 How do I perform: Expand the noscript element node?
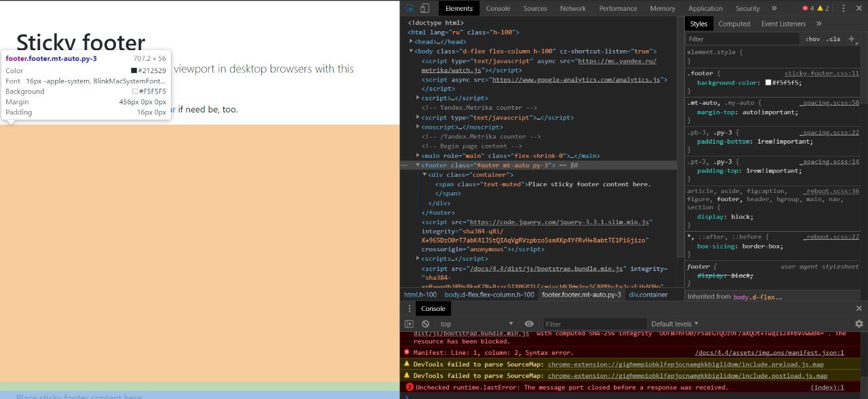418,127
